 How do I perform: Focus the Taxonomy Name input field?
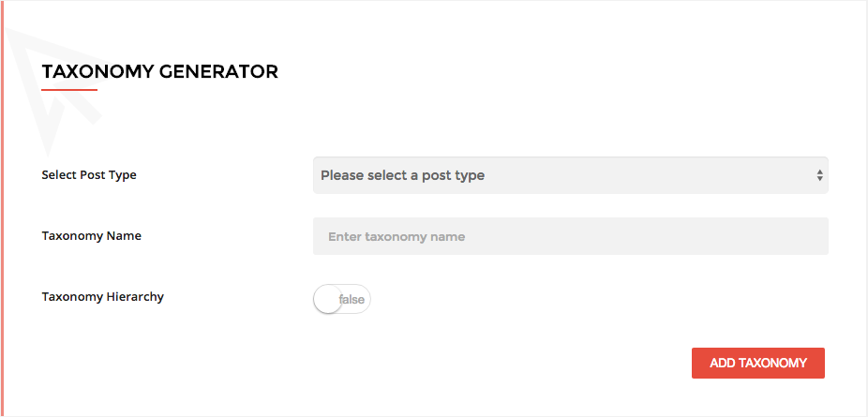tap(570, 236)
